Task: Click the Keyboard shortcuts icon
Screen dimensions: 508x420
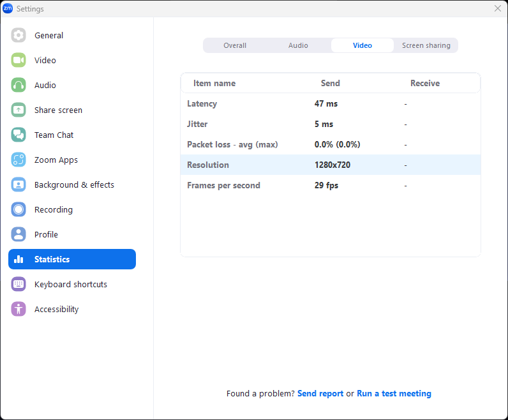Action: [19, 285]
